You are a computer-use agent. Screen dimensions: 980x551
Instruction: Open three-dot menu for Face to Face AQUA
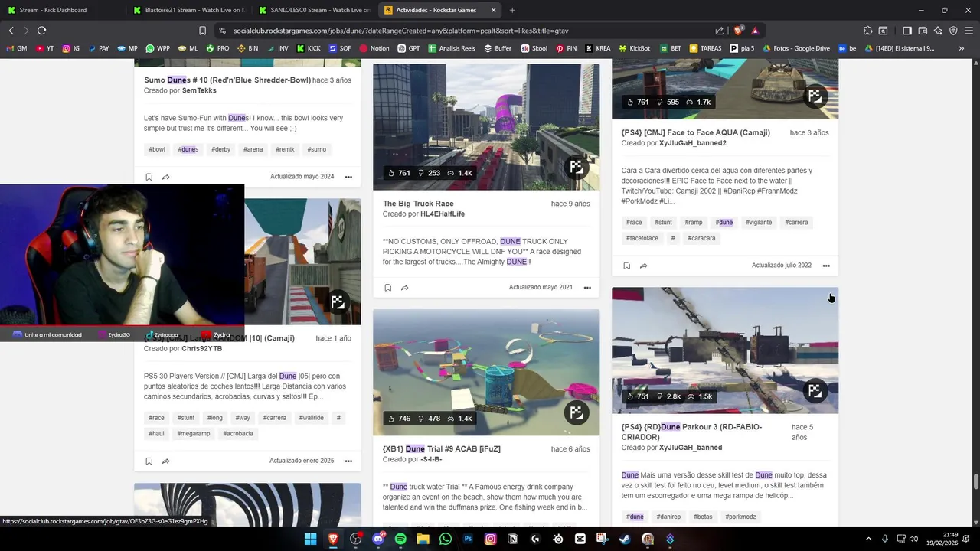[826, 266]
